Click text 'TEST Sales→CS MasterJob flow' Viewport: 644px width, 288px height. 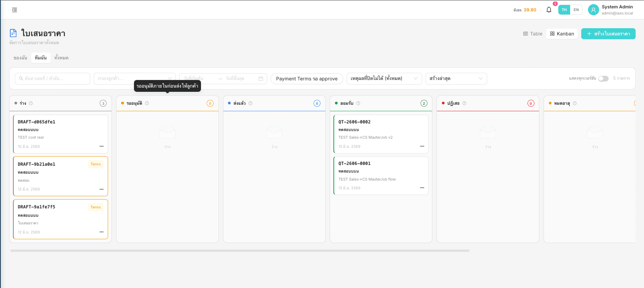pos(367,179)
